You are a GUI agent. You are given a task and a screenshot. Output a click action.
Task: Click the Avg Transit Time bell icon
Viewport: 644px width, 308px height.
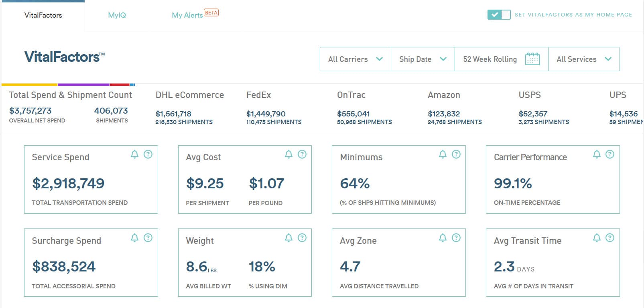(x=597, y=238)
